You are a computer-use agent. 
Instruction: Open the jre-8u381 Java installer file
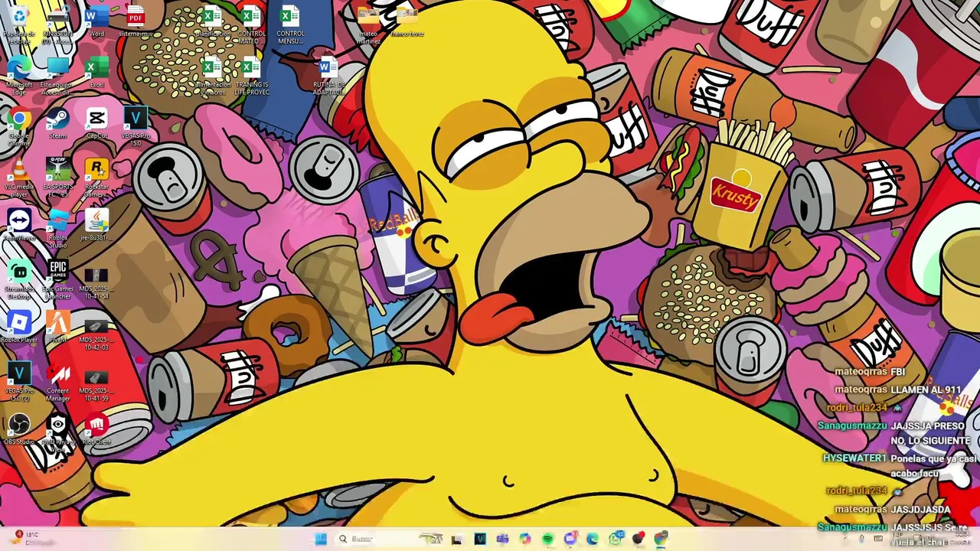coord(96,225)
